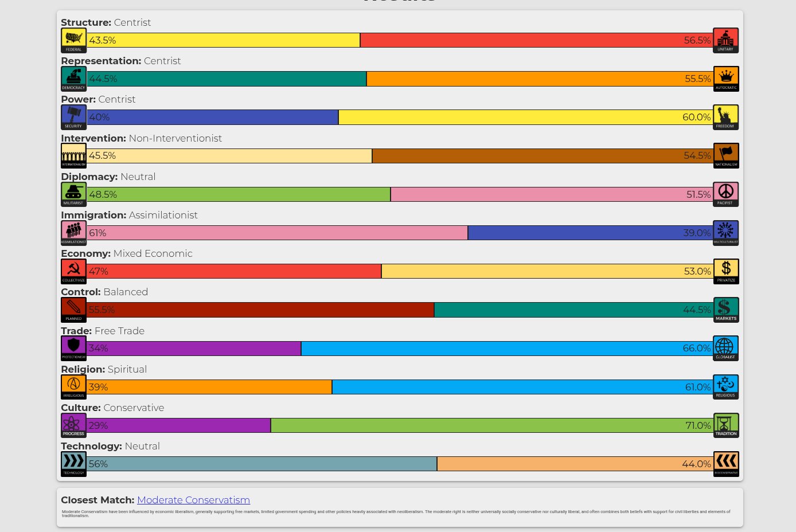Click the 60.0% value in the Power bar
Screen dimensions: 796x532
point(696,117)
